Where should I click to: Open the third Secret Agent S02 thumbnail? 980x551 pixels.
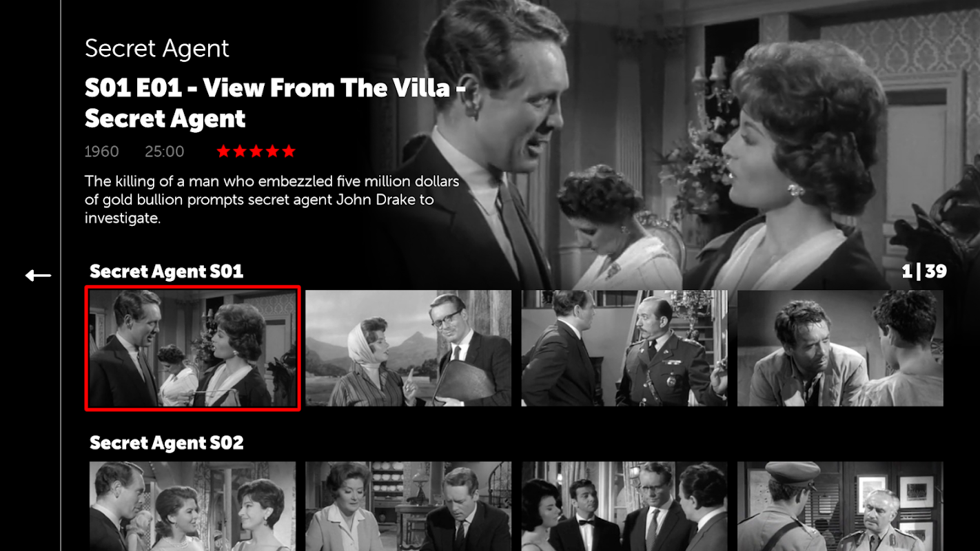[x=624, y=506]
